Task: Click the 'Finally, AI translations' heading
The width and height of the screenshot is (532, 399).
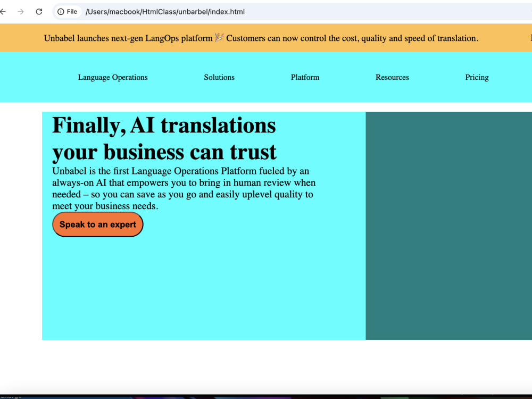Action: (164, 138)
